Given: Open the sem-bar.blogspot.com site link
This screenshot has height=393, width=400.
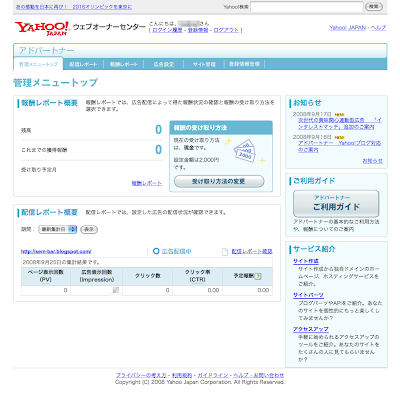Looking at the screenshot, I should [56, 251].
